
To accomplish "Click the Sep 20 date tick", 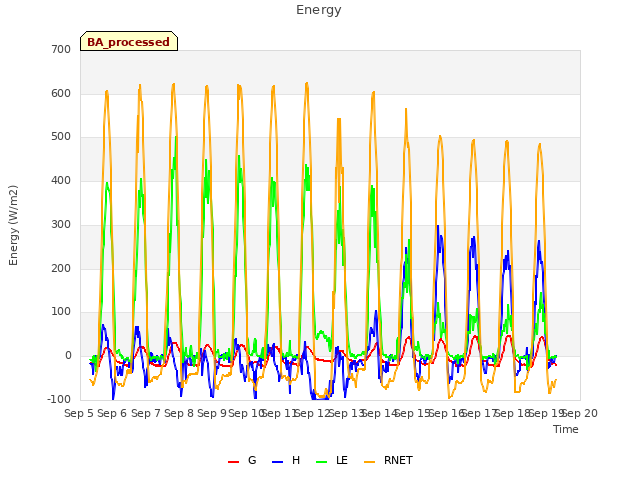I will click(580, 413).
